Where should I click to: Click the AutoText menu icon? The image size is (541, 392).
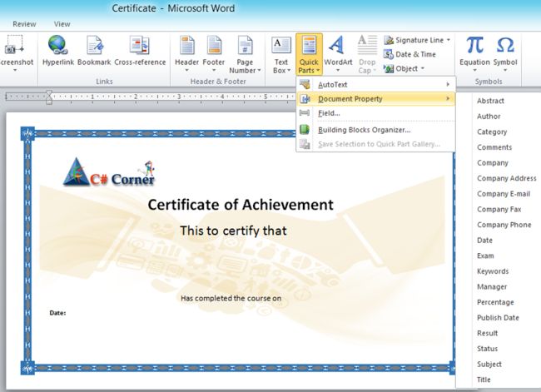point(305,84)
